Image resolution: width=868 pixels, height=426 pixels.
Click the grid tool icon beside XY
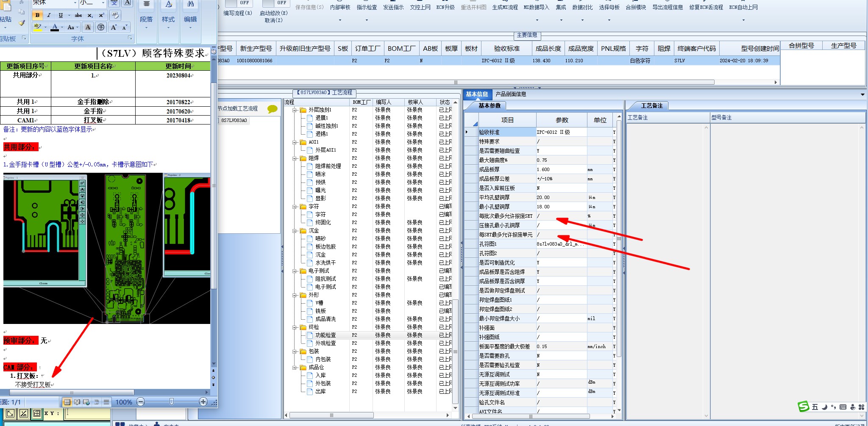[x=37, y=413]
